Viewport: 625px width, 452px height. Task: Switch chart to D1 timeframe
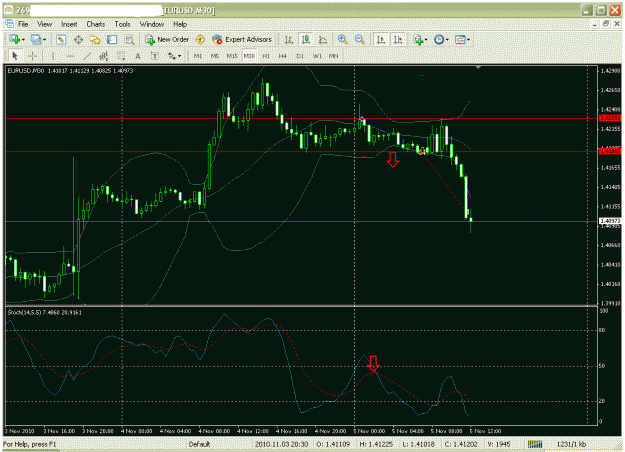(300, 56)
